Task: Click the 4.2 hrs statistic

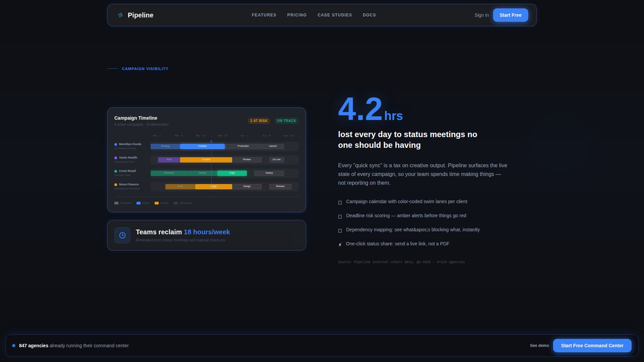Action: pyautogui.click(x=370, y=109)
